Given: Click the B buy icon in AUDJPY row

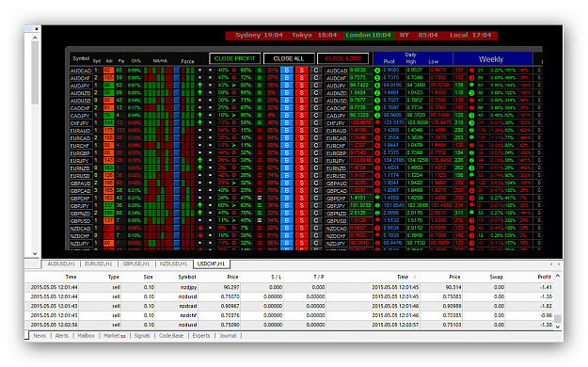Looking at the screenshot, I should click(287, 86).
